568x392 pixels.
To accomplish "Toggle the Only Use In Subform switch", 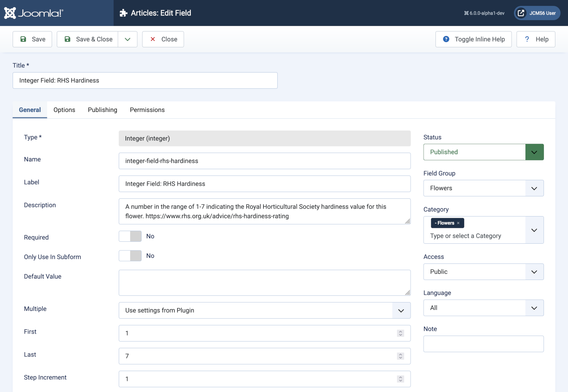I will pos(130,256).
